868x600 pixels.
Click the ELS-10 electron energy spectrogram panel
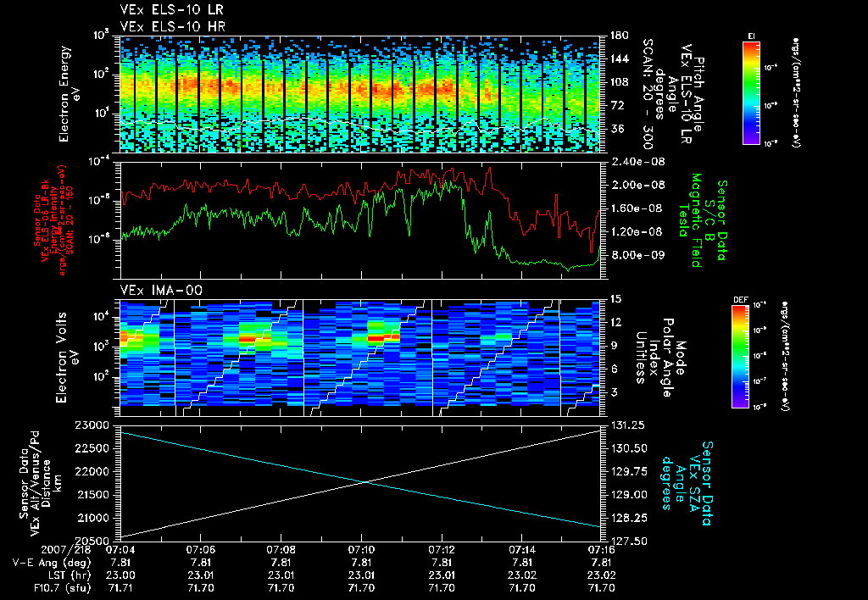(360, 94)
